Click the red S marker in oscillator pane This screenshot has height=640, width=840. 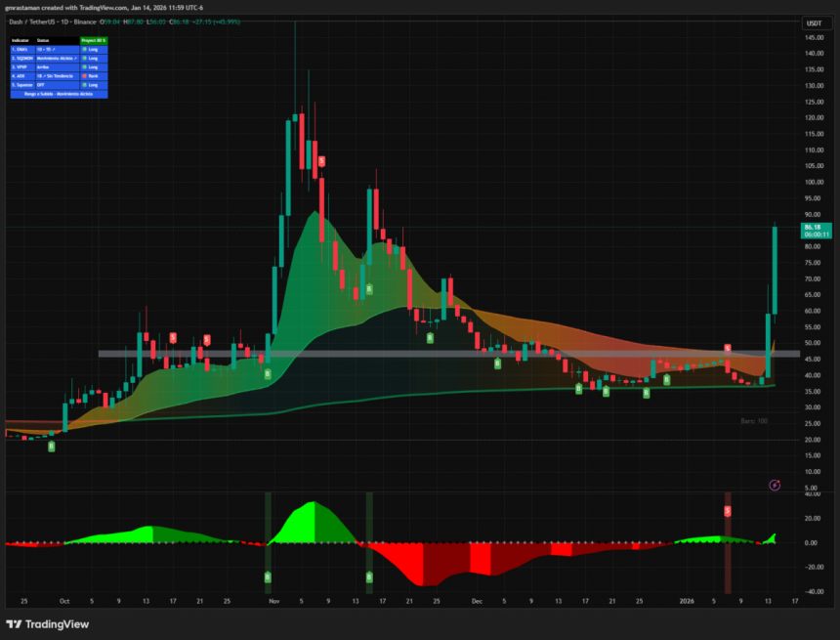728,511
